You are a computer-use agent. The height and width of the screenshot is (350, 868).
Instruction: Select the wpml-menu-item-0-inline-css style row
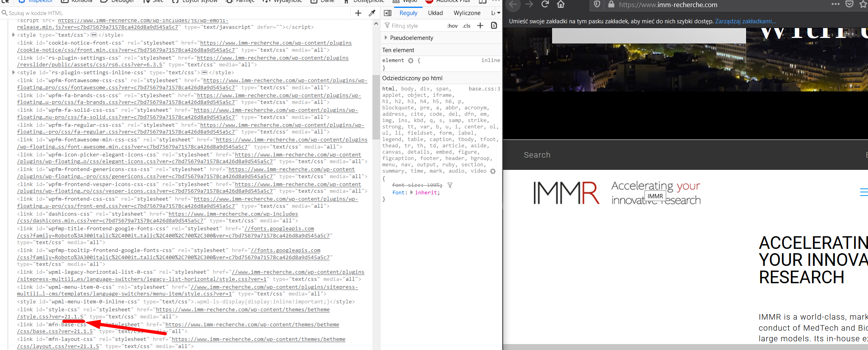(x=186, y=301)
